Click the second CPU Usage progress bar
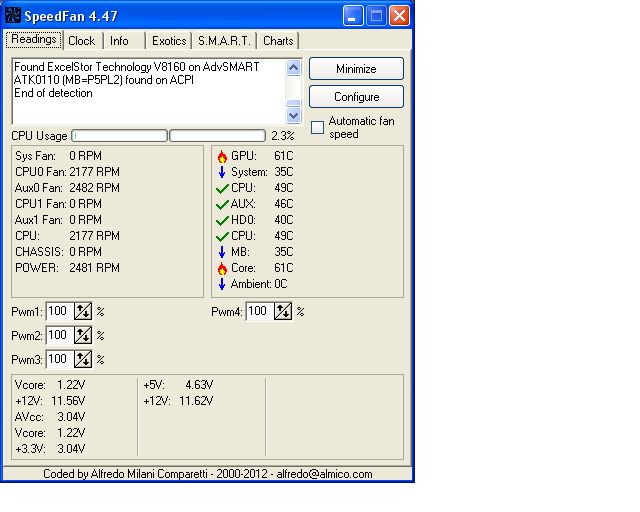Screen dimensions: 640x512 (217, 136)
